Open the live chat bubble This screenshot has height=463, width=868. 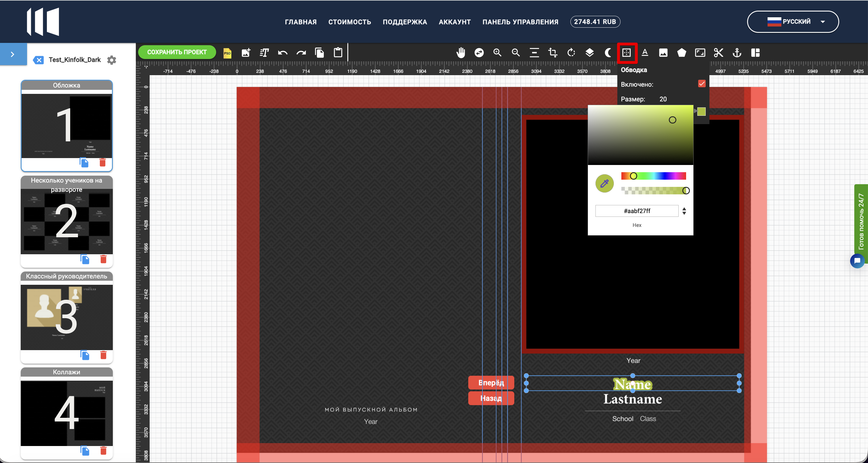(x=858, y=261)
